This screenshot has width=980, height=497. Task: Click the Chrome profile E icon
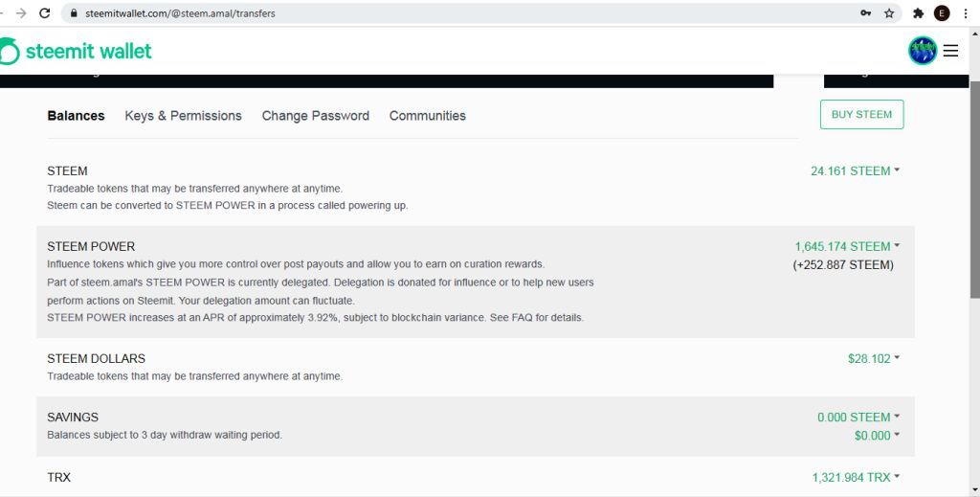click(x=942, y=13)
